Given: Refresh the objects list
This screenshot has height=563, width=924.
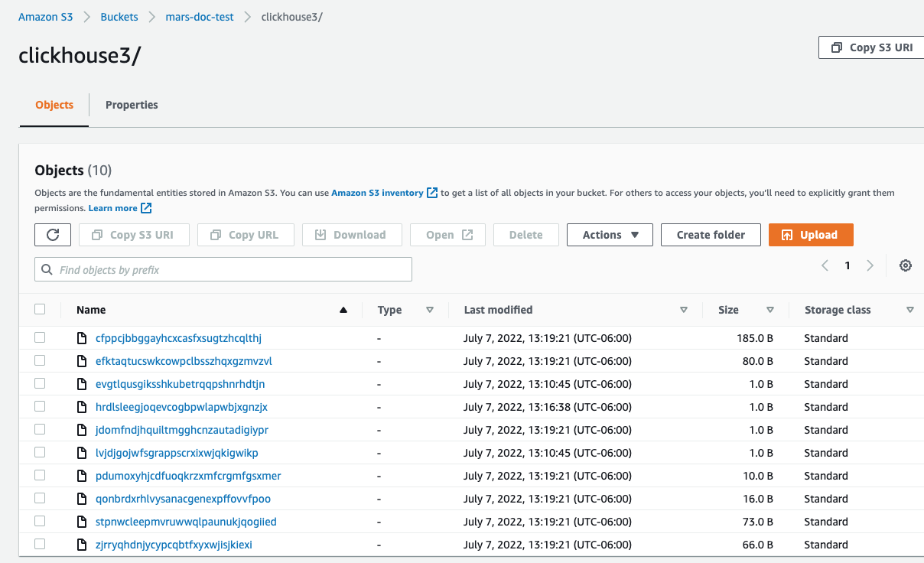Looking at the screenshot, I should [x=52, y=235].
